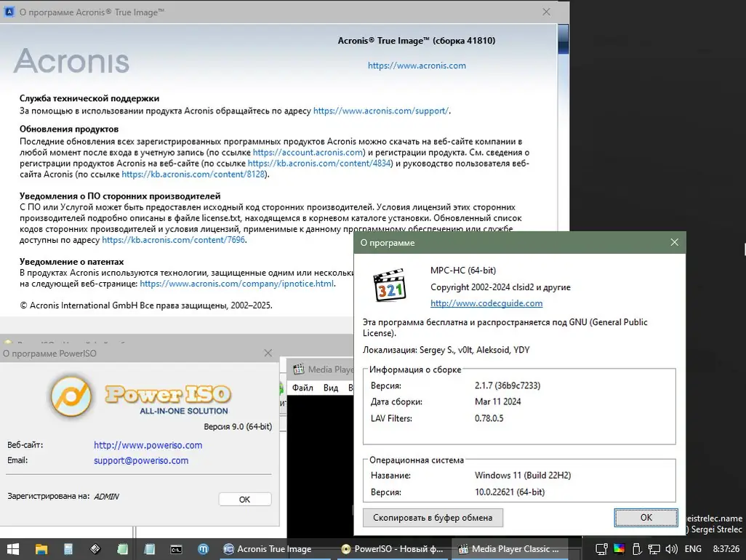Image resolution: width=746 pixels, height=560 pixels.
Task: Click the large Acronis logo
Action: [71, 61]
